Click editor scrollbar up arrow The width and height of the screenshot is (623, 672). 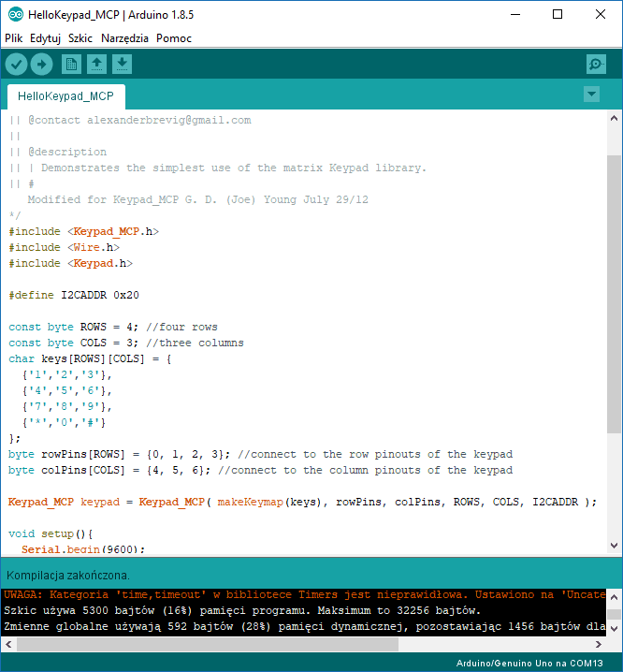(x=614, y=118)
